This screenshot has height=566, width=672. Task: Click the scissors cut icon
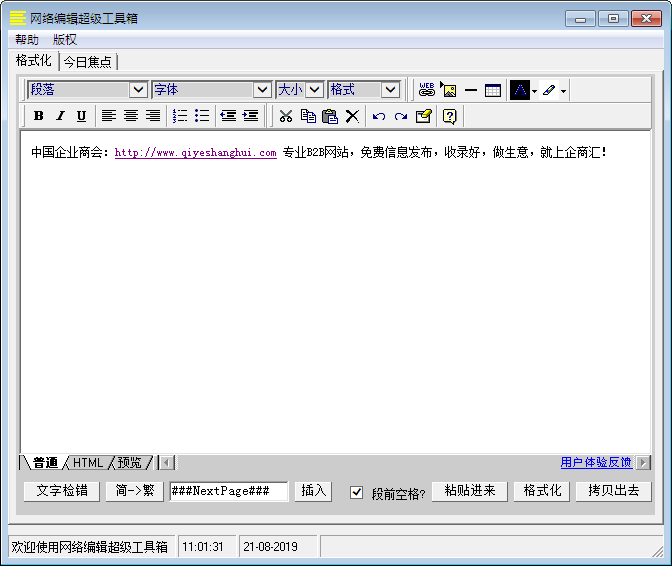click(286, 116)
